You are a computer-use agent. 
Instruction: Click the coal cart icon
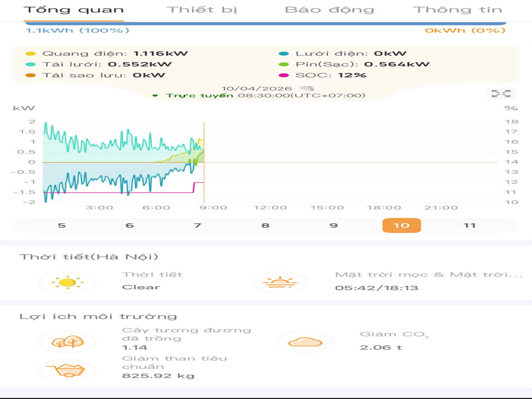click(x=67, y=370)
